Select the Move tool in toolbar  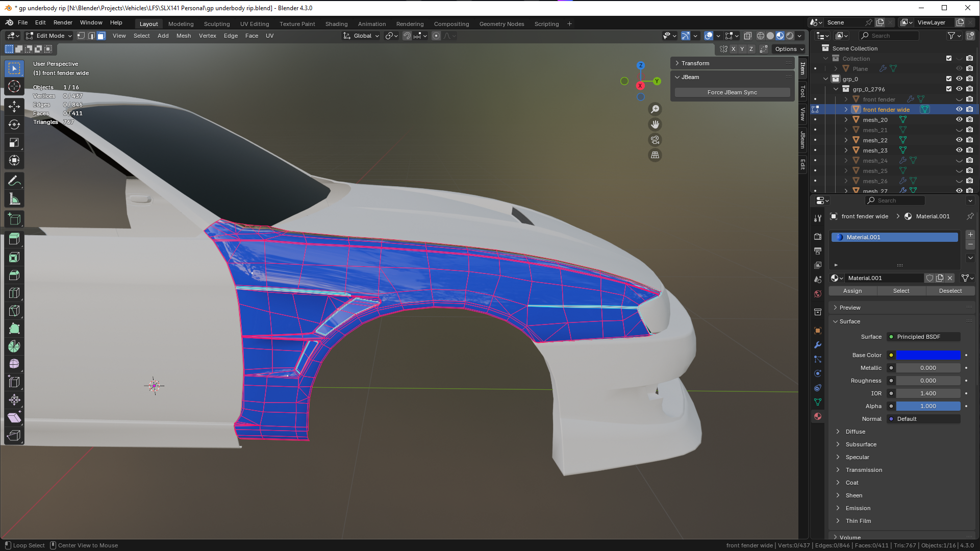pos(14,106)
